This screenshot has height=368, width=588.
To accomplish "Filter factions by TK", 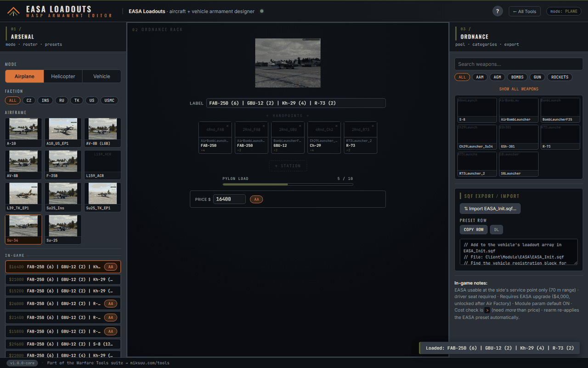I will click(77, 100).
